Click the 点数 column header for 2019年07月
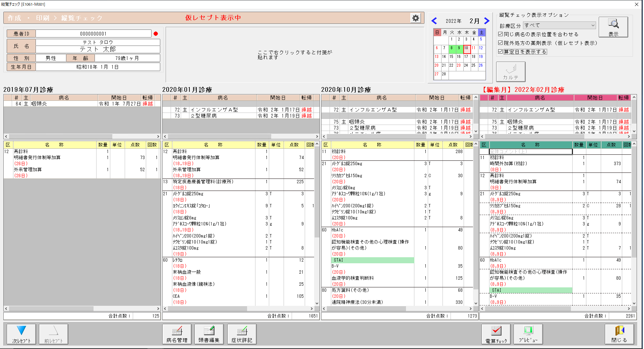The width and height of the screenshot is (644, 349). pyautogui.click(x=135, y=145)
